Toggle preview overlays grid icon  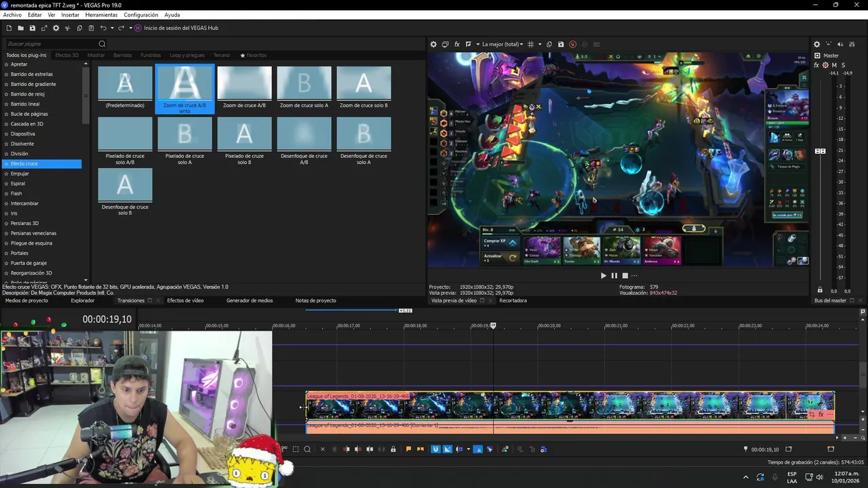click(531, 45)
